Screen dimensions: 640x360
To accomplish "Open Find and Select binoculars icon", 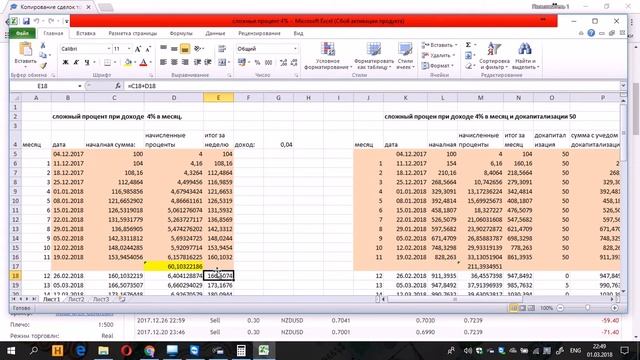I will pyautogui.click(x=525, y=49).
